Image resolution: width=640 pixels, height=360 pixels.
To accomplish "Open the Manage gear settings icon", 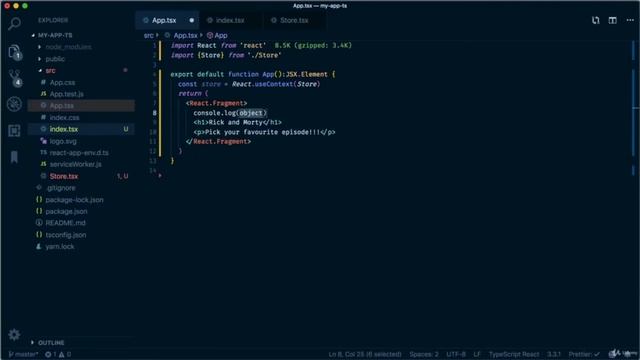I will pyautogui.click(x=14, y=335).
